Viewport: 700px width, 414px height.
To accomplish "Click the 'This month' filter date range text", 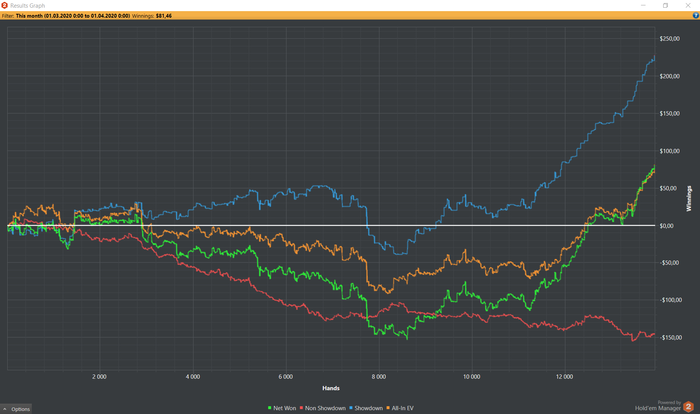I will (73, 16).
